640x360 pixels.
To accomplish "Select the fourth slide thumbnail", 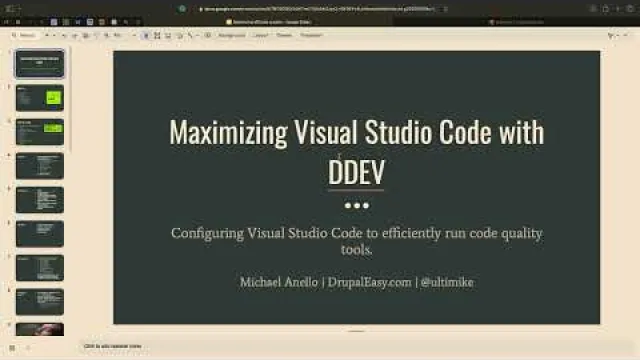I will point(40,166).
